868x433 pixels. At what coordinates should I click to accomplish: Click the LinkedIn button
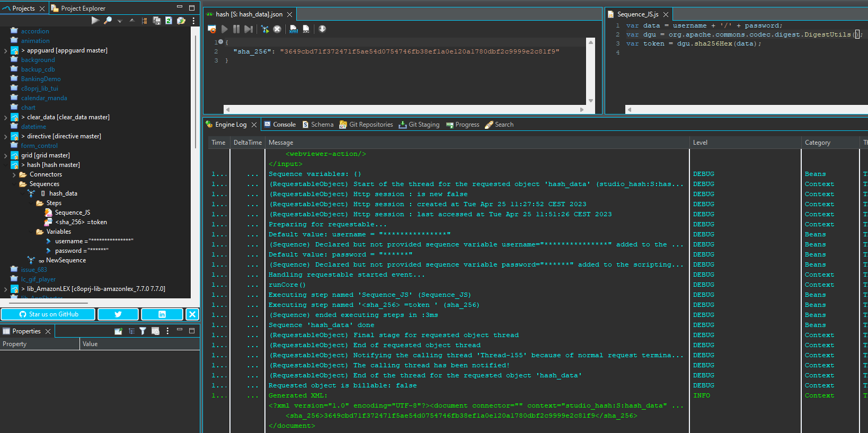point(162,314)
